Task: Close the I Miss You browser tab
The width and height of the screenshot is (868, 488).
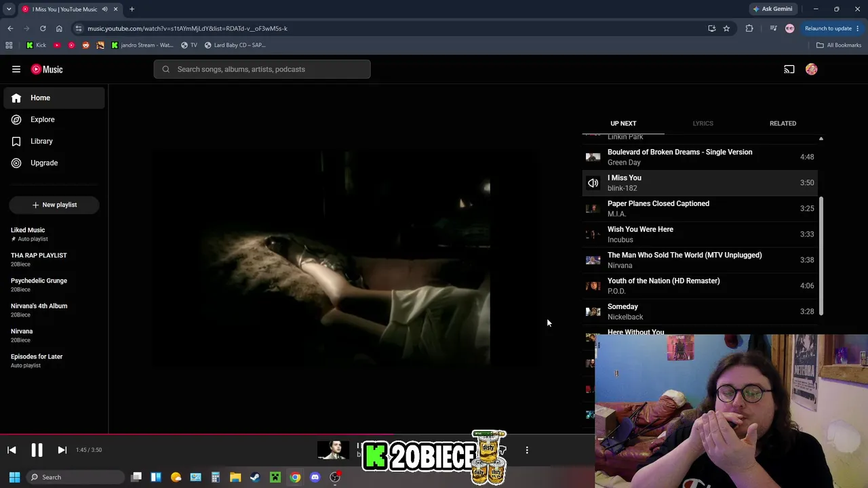Action: click(x=115, y=9)
